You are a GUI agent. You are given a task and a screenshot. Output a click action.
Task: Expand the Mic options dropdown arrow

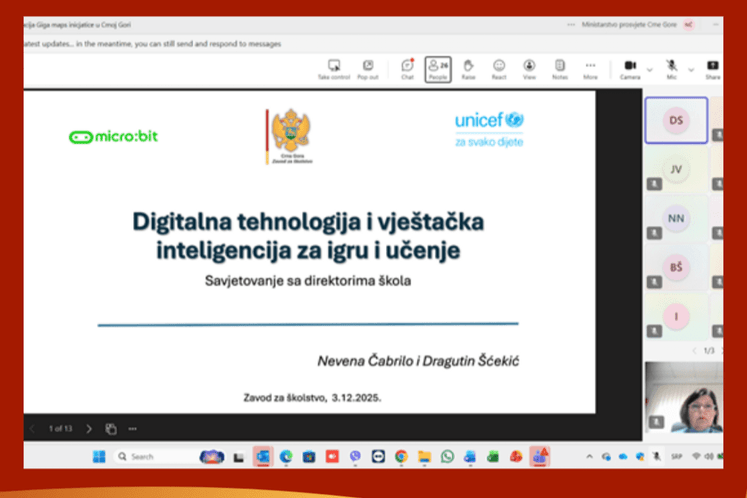click(x=691, y=69)
